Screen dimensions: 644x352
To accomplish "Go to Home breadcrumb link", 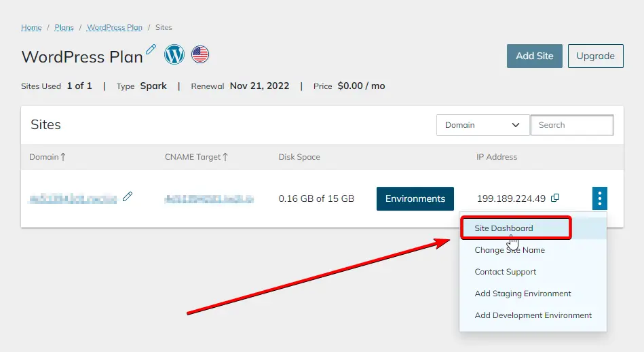I will [31, 28].
